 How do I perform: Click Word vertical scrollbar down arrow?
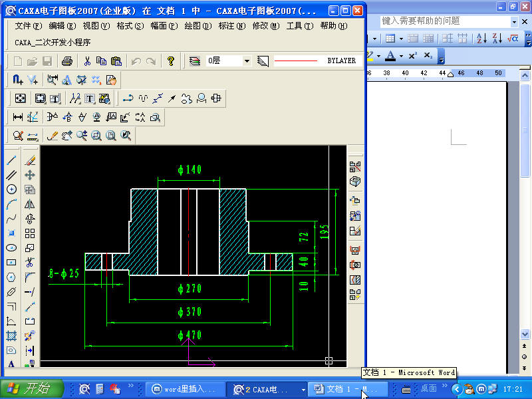[525, 334]
